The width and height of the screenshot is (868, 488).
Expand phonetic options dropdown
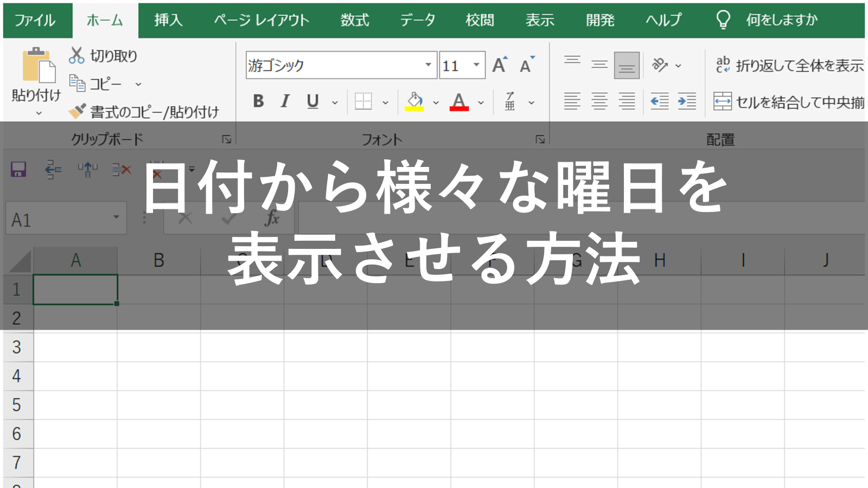[531, 102]
